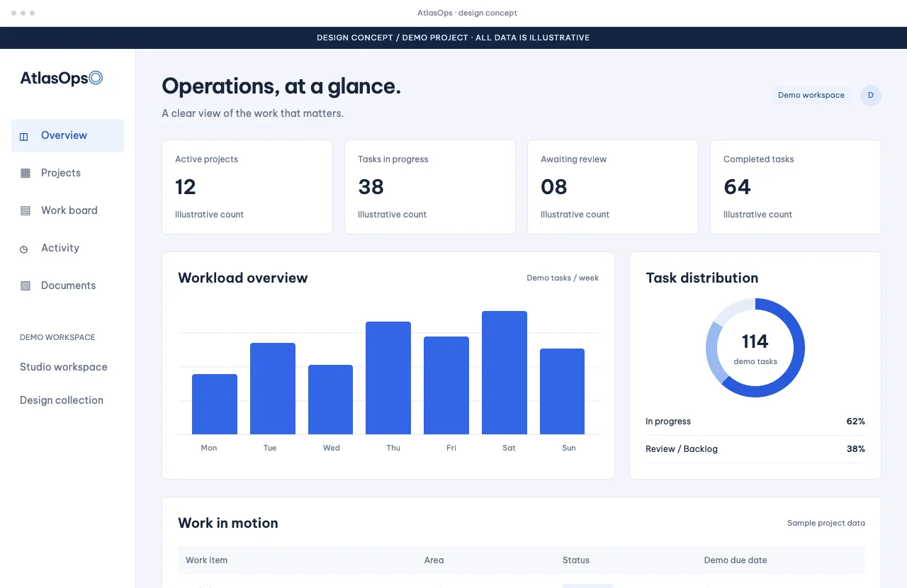Open the Work board page
This screenshot has height=588, width=907.
tap(67, 210)
